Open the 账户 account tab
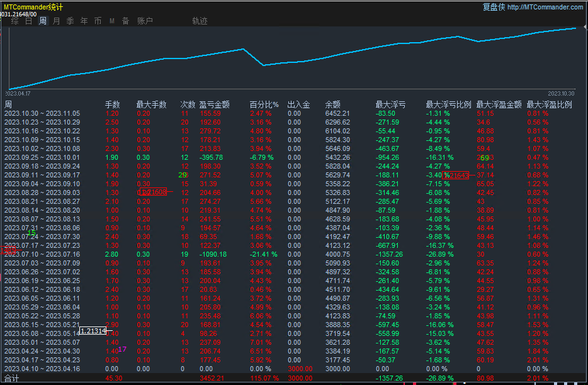Image resolution: width=588 pixels, height=385 pixels. point(145,21)
